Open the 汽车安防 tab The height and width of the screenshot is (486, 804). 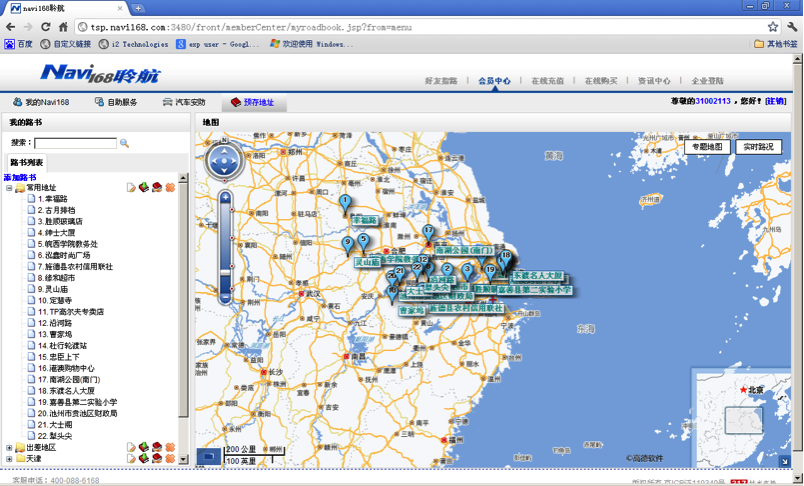pos(184,102)
